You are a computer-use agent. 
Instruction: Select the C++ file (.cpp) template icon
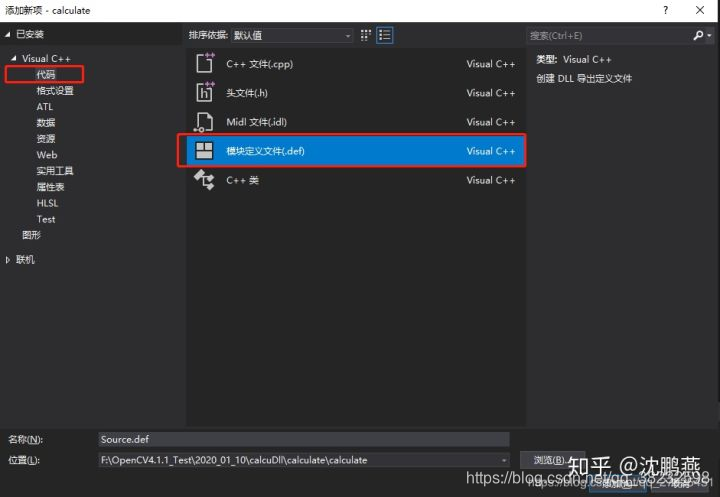click(205, 63)
